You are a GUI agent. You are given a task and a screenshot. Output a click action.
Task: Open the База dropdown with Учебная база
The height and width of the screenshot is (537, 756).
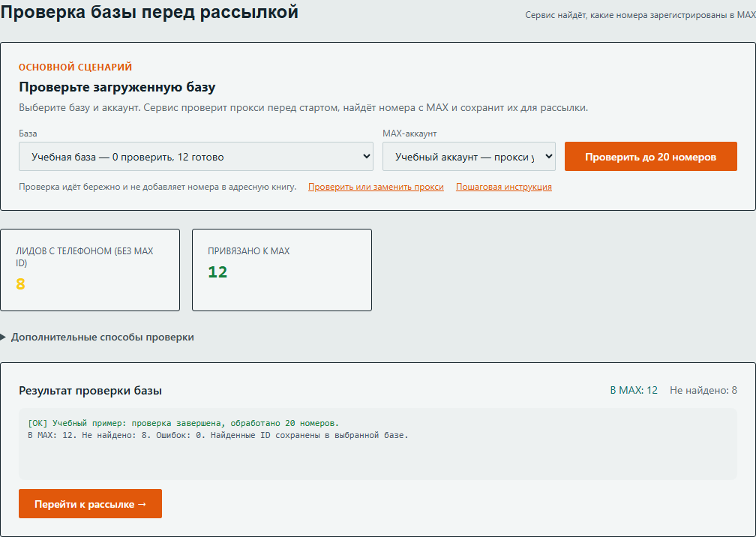pyautogui.click(x=196, y=156)
